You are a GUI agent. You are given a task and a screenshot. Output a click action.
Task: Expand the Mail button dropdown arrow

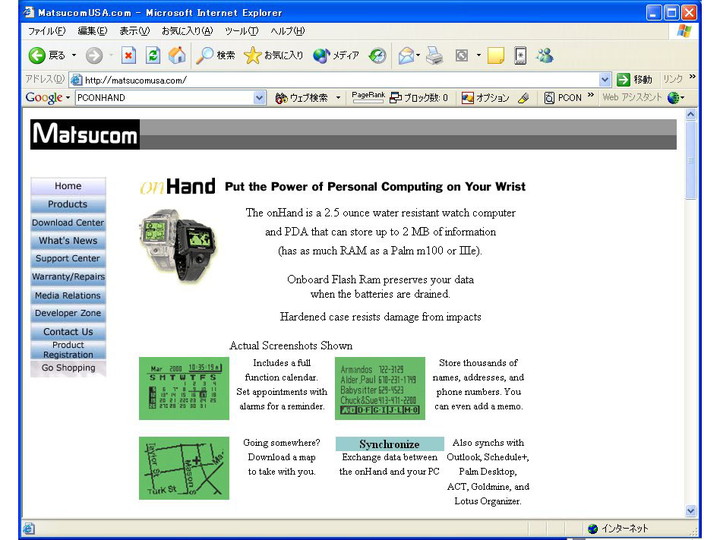pos(418,56)
